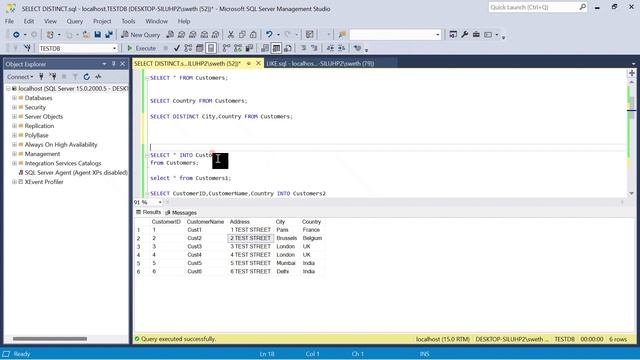The height and width of the screenshot is (360, 640).
Task: Toggle Uncomment selected lines
Action: (315, 48)
